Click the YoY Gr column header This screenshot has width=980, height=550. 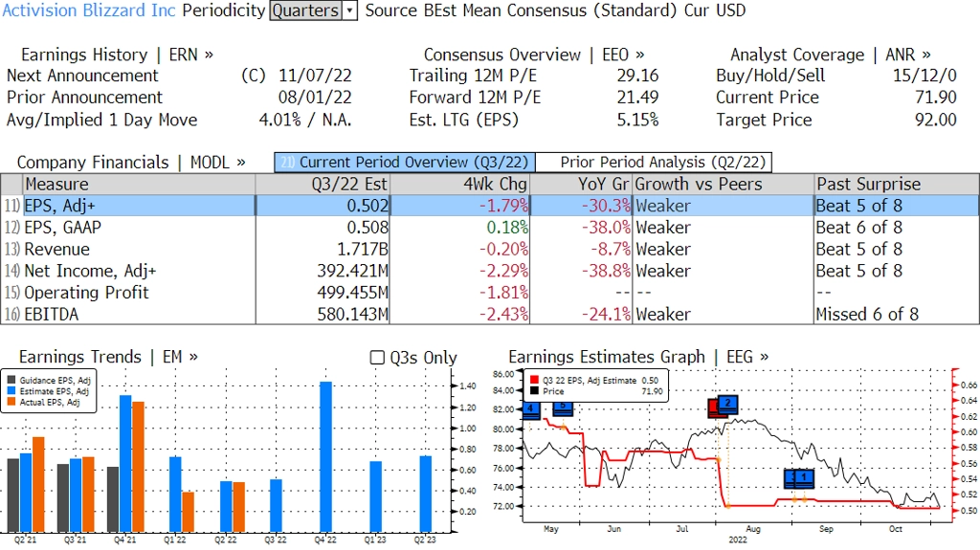pyautogui.click(x=581, y=185)
